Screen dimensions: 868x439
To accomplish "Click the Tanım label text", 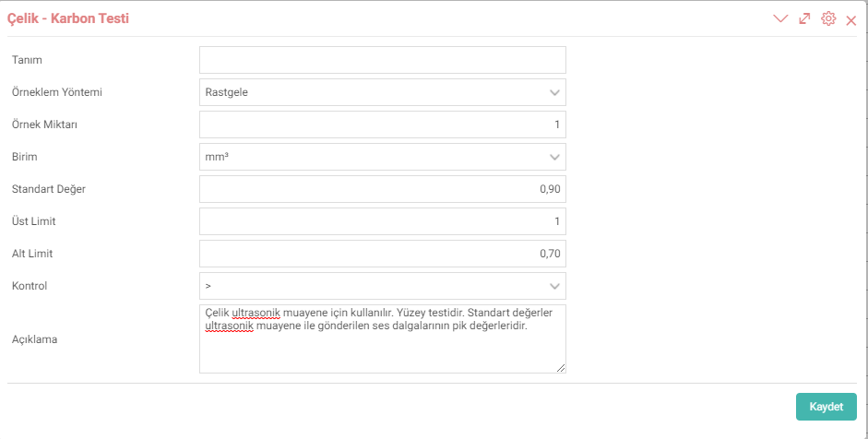I will 27,60.
